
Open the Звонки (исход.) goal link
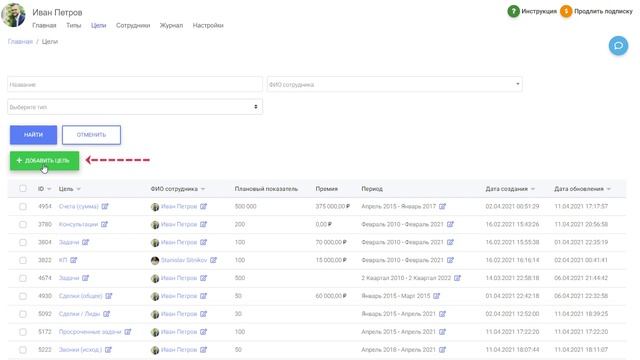click(80, 350)
